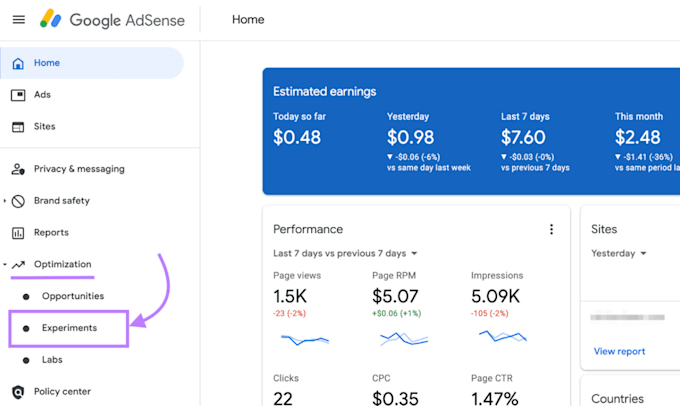
Task: Open Performance card three-dot menu
Action: pos(551,229)
